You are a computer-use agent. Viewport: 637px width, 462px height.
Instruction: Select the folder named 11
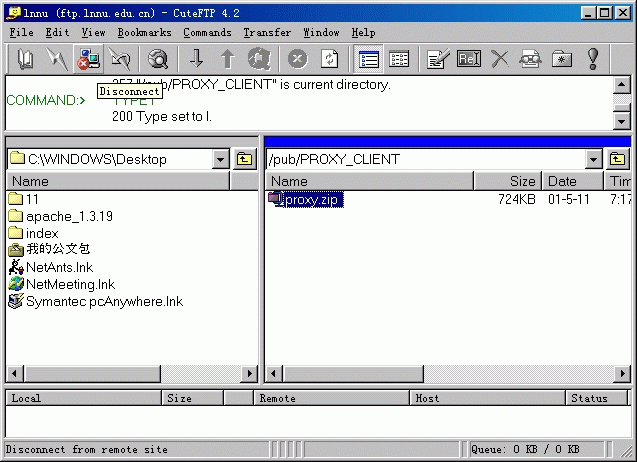[23, 199]
